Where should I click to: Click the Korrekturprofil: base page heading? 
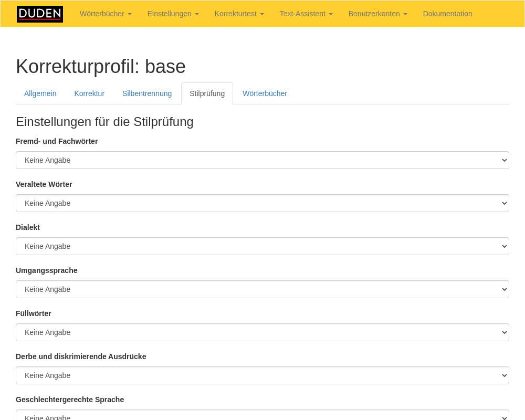(101, 67)
